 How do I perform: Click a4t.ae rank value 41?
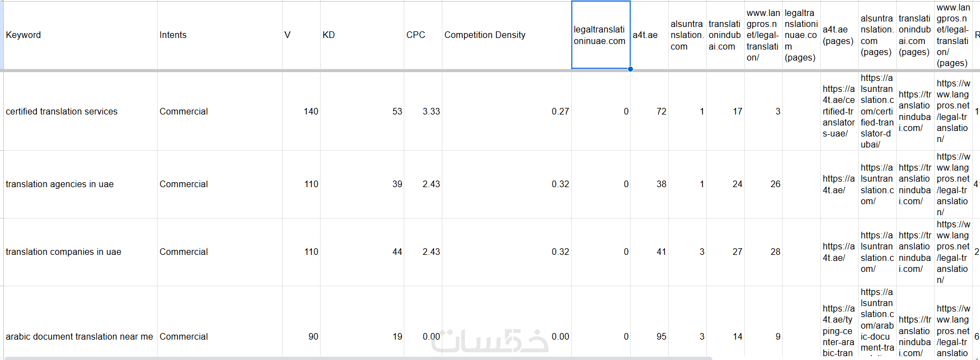click(649, 252)
